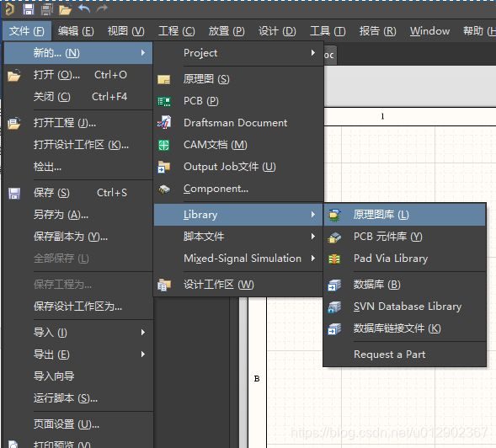Viewport: 496px width, 448px height.
Task: Click the Altium logo icon in title bar
Action: point(9,9)
